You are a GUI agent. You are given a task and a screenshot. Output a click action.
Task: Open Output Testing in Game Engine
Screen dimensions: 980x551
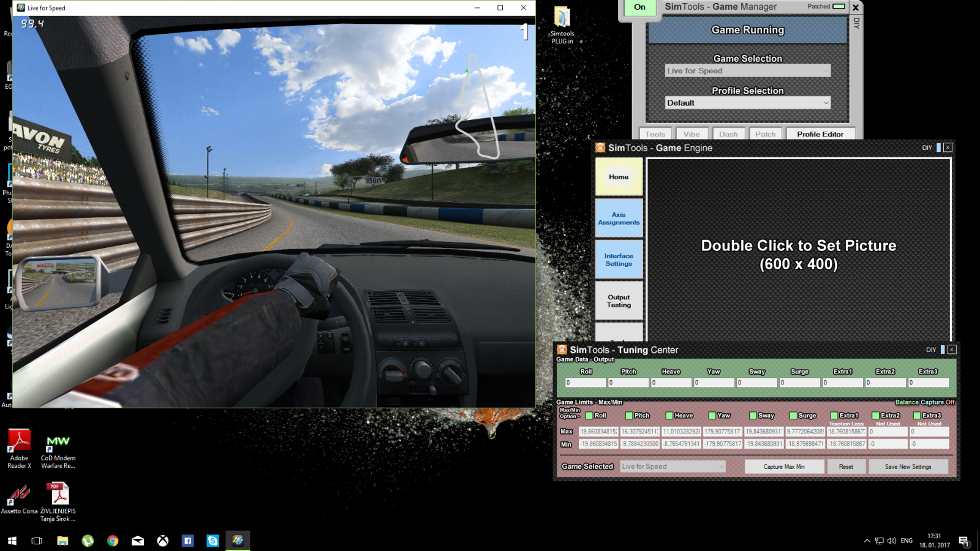(619, 301)
